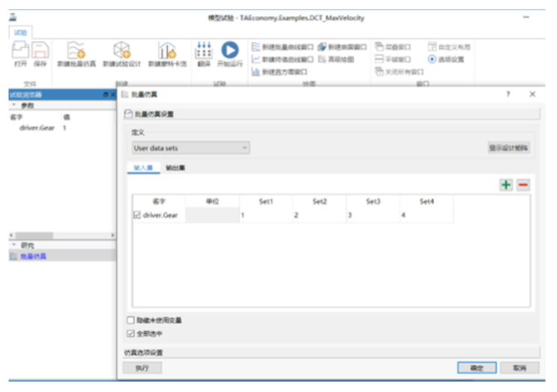
Task: Close the experiment browser panel
Action: (112, 94)
